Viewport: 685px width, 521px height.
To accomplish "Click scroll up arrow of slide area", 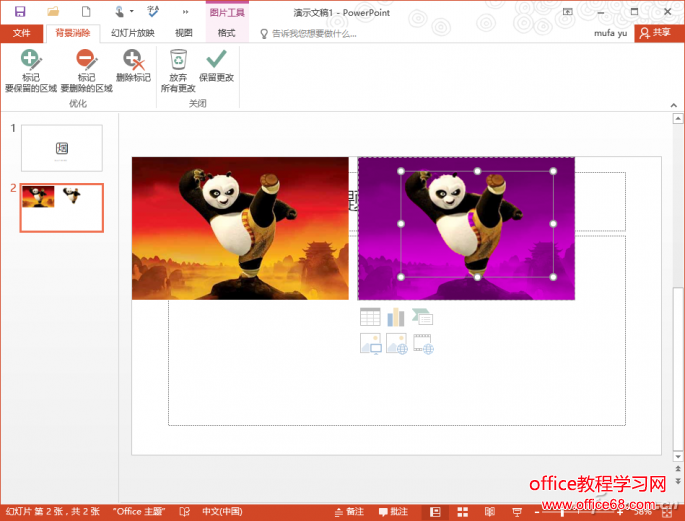I will coord(678,118).
